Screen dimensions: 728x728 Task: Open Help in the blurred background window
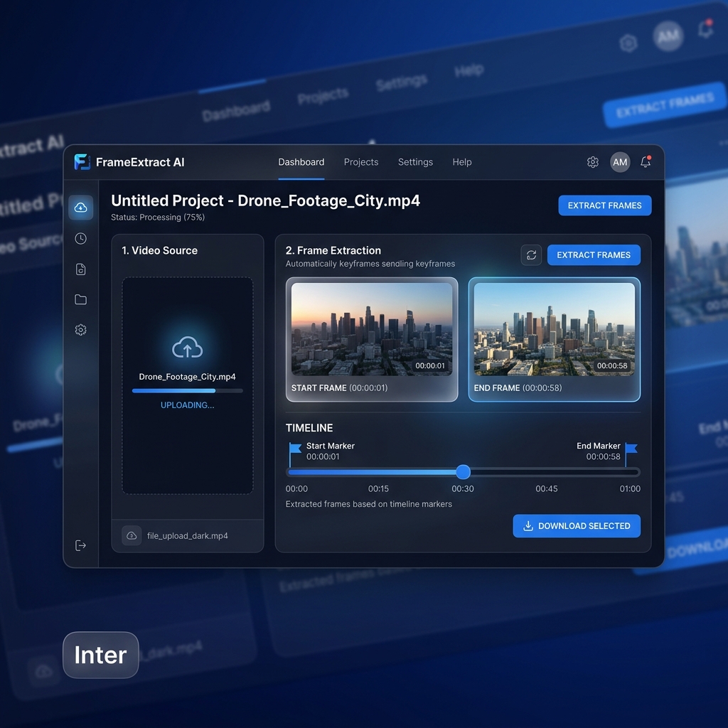tap(469, 70)
